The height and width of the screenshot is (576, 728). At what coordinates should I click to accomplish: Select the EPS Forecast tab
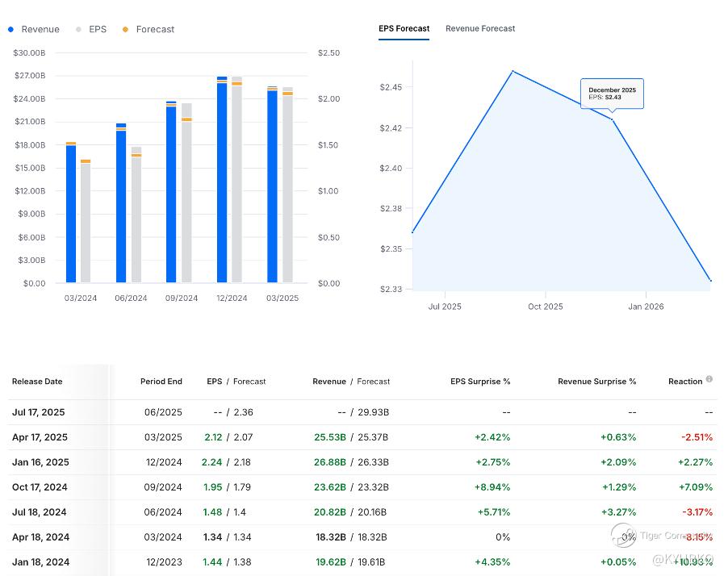click(x=404, y=28)
